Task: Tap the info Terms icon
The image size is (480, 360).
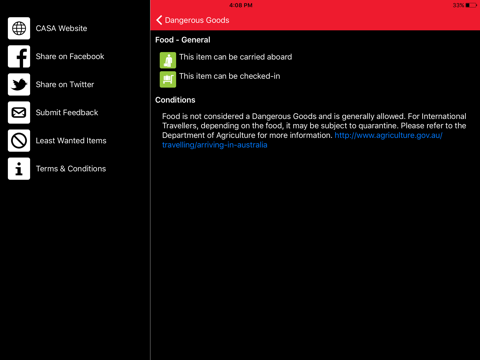Action: (19, 169)
